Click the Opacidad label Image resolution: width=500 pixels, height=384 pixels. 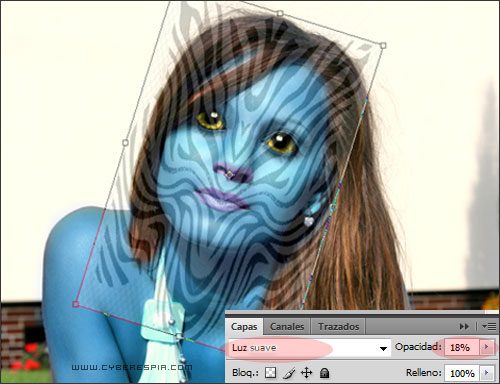(x=418, y=347)
